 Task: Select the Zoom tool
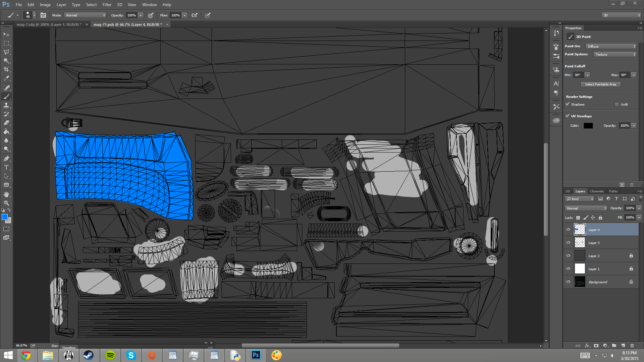click(x=6, y=203)
